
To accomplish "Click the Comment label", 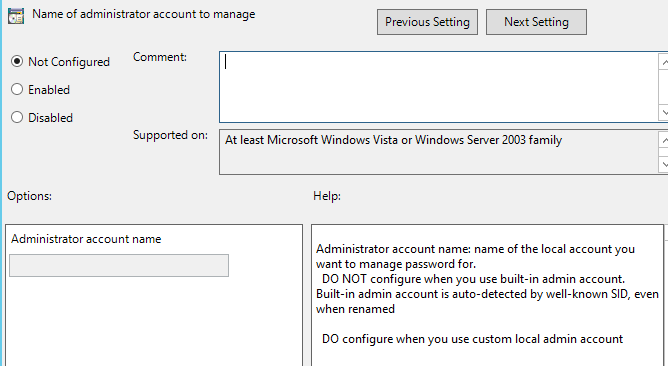I will click(160, 57).
